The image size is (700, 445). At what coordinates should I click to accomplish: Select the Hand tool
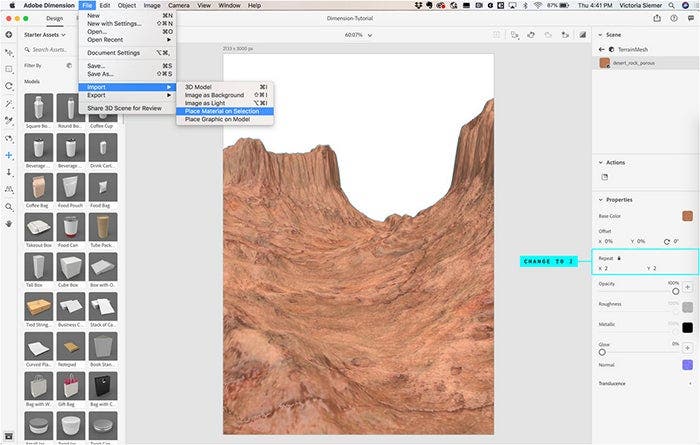click(9, 224)
